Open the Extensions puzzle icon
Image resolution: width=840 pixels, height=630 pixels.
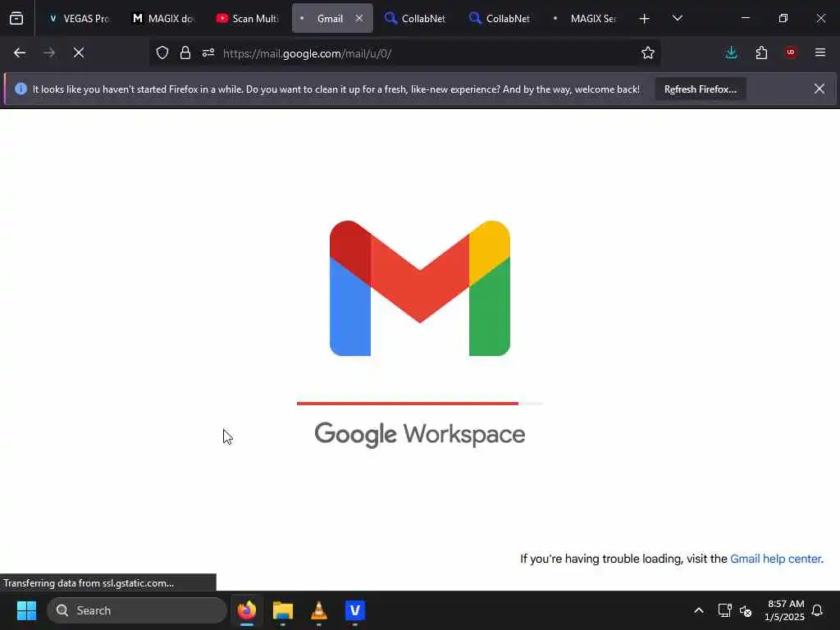pyautogui.click(x=761, y=52)
